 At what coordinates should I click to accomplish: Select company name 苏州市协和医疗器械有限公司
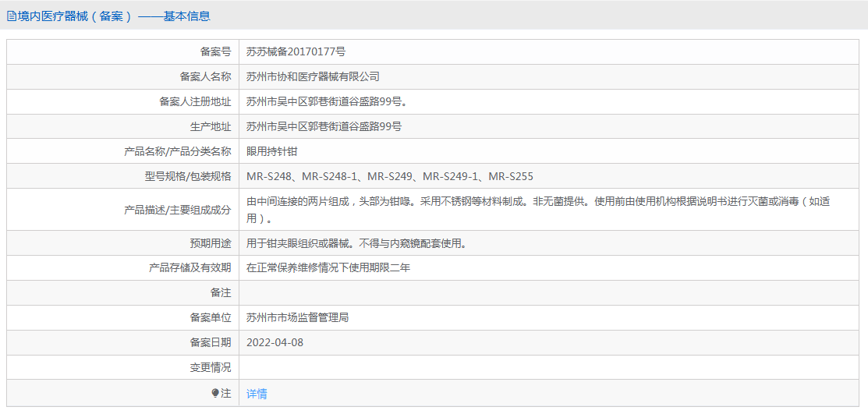(x=313, y=77)
